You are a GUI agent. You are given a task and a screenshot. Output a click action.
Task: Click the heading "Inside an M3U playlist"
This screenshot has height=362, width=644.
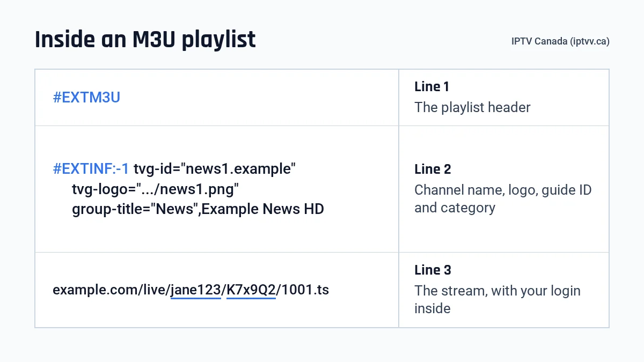(x=145, y=40)
